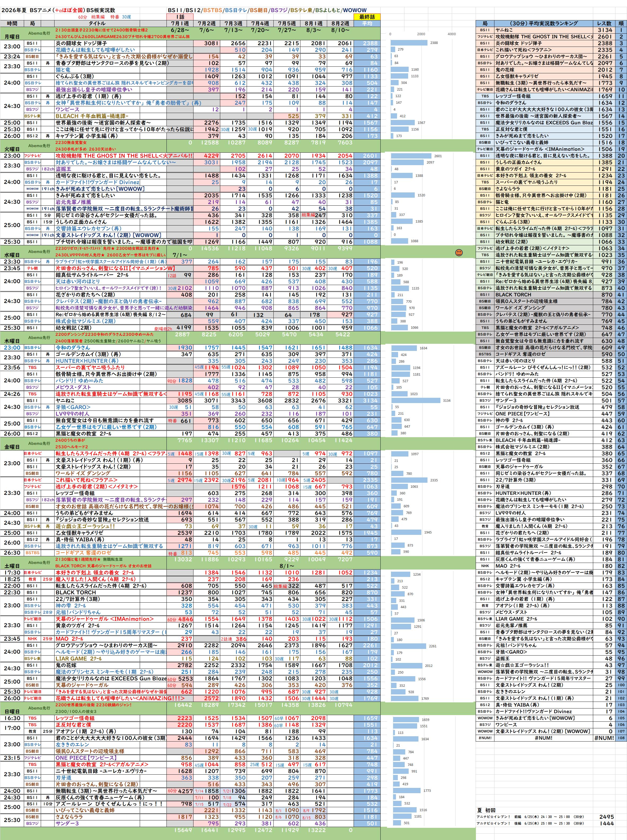The height and width of the screenshot is (840, 627).
Task: Click the chart bar labeled 2601
Action: tap(411, 156)
